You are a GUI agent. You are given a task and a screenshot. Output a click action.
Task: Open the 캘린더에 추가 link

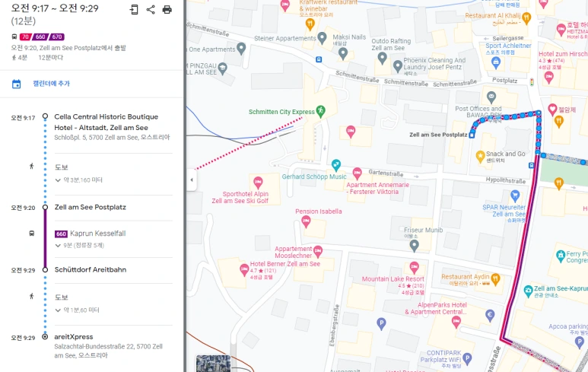(x=52, y=83)
